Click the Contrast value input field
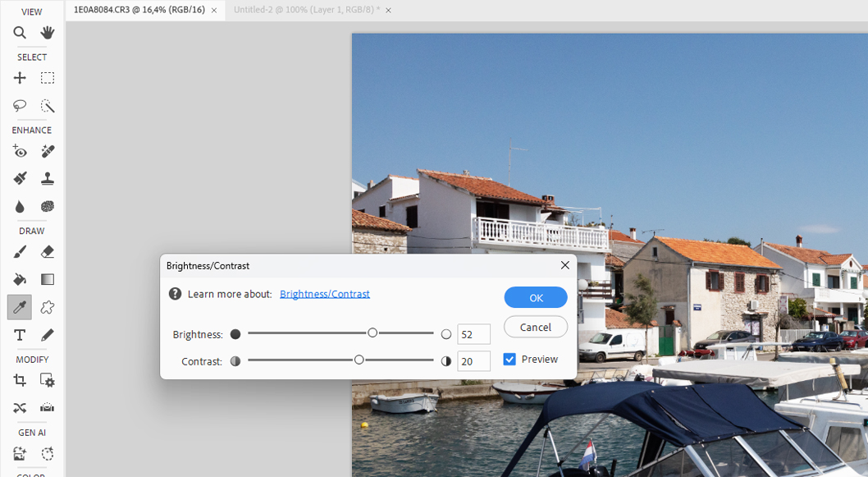 point(473,361)
